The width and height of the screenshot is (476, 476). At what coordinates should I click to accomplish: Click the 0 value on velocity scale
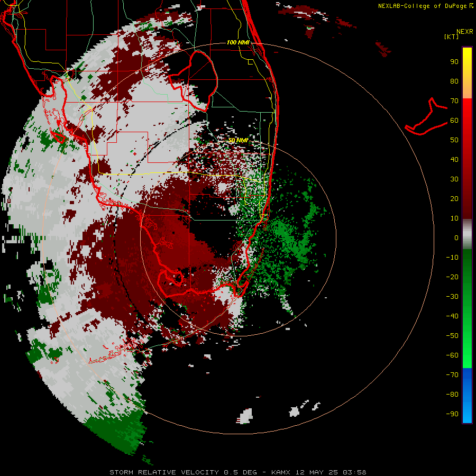(456, 237)
